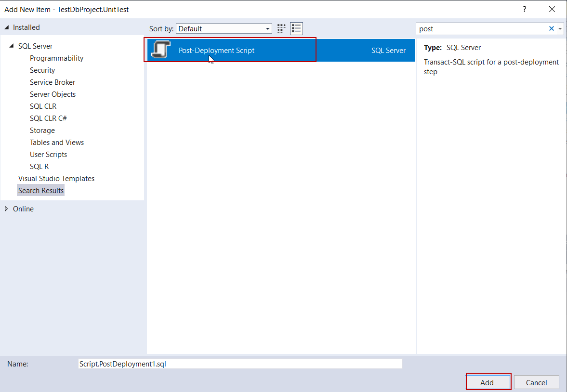Select the Service Broker category
The width and height of the screenshot is (567, 392).
pos(53,82)
